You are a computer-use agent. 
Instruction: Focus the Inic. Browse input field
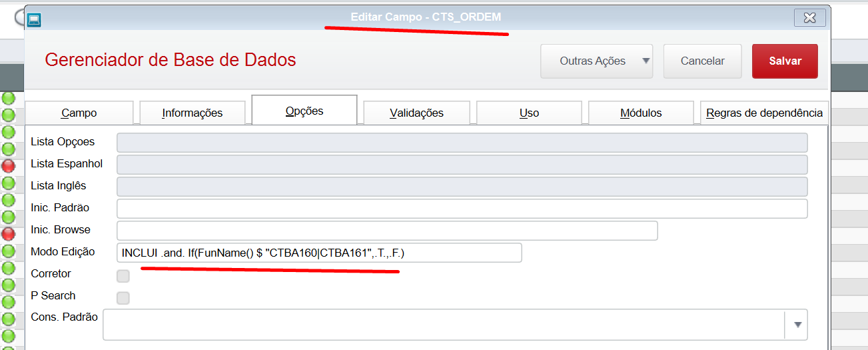(387, 231)
